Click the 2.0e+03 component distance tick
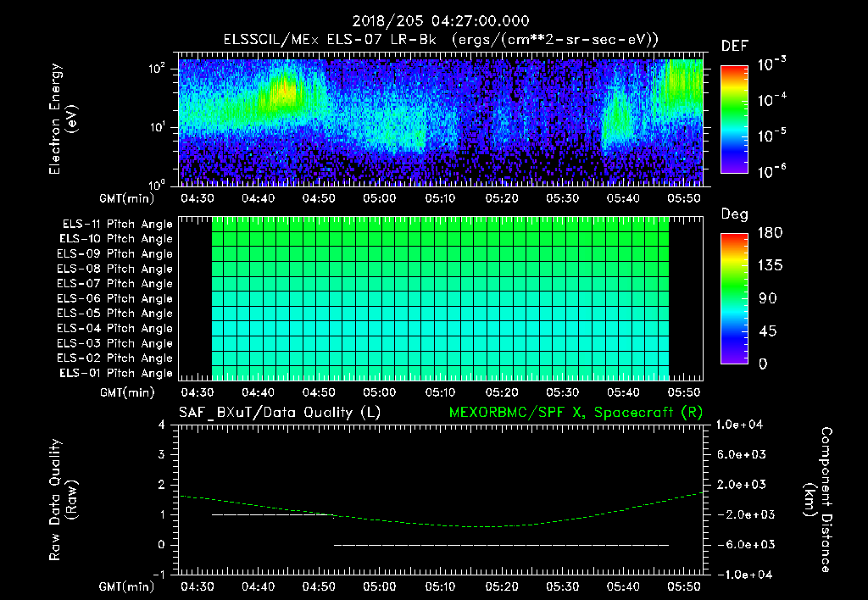Screen dimensions: 868x600 (x=741, y=484)
